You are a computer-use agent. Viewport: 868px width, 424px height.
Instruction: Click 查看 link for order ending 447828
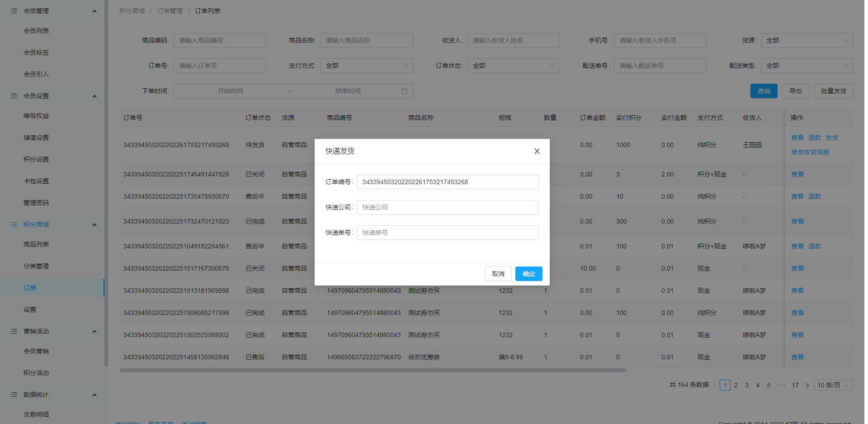point(797,174)
